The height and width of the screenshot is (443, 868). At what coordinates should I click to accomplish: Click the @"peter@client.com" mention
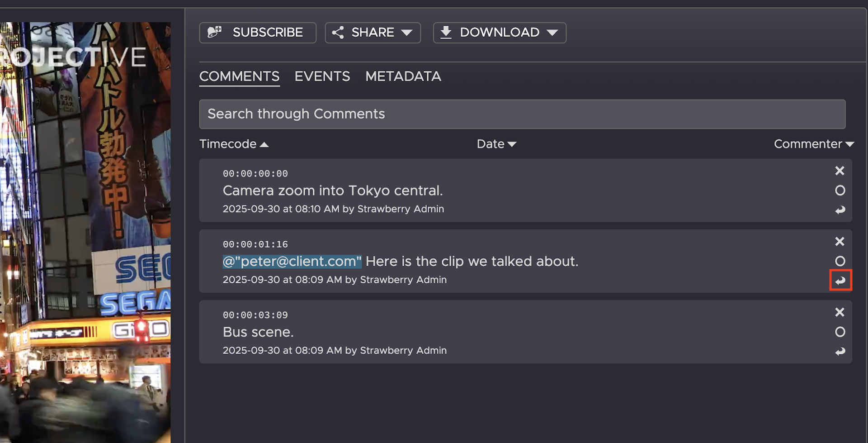(x=292, y=261)
